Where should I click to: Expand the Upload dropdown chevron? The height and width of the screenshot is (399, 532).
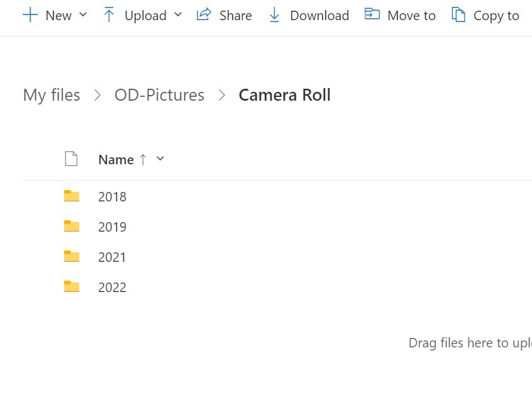point(177,14)
